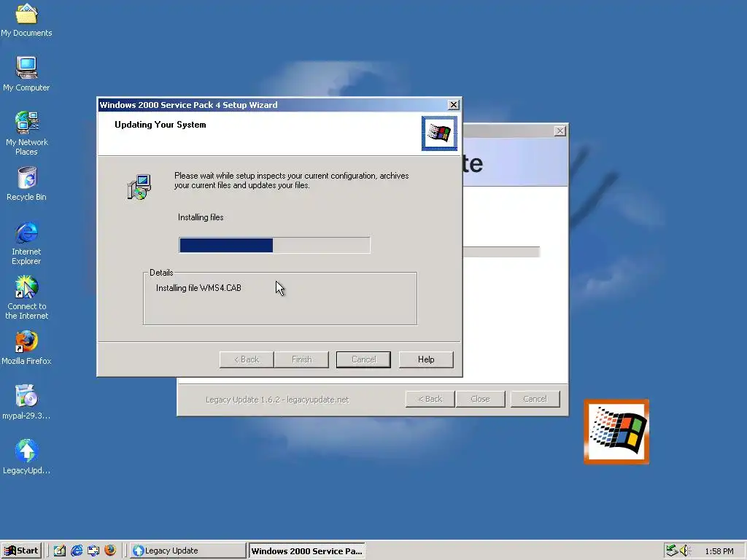Screen dimensions: 747x560
Task: Click Close button in Legacy Update window
Action: (480, 399)
